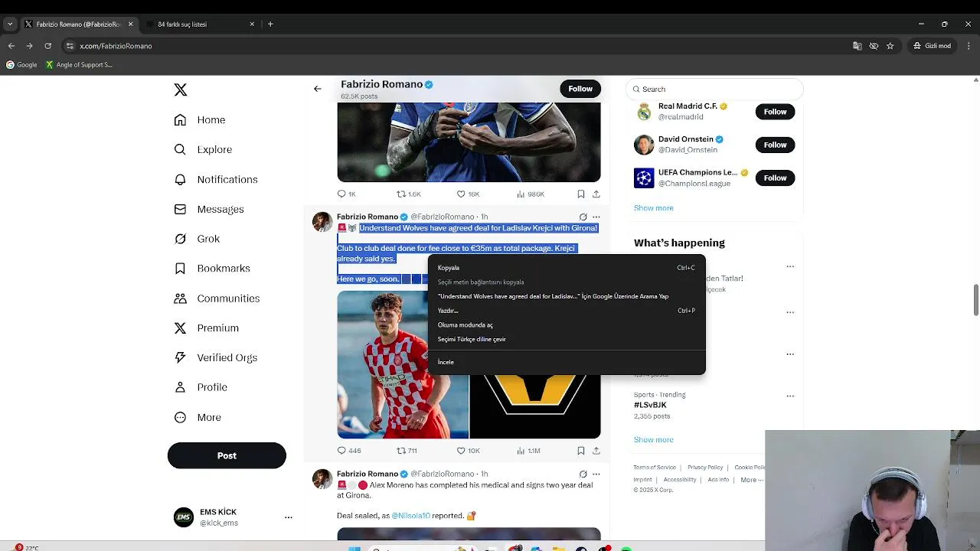Open the Chrome three-dot menu

[969, 46]
